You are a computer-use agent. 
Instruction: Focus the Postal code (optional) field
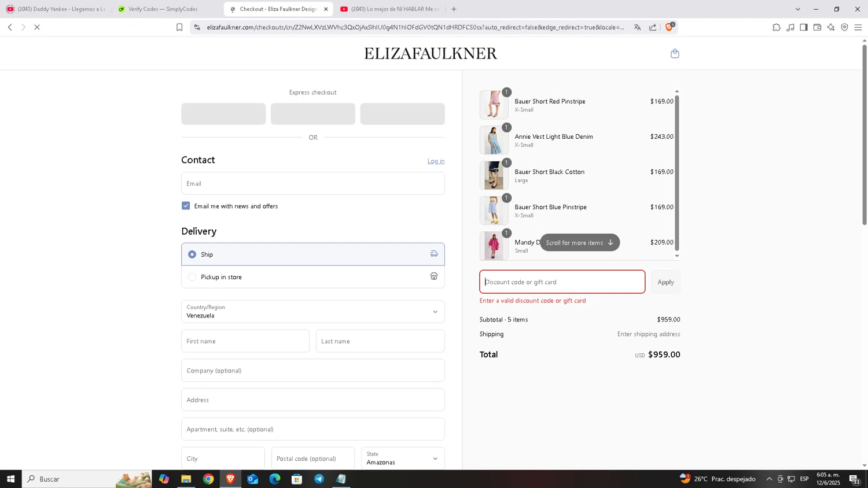click(312, 459)
